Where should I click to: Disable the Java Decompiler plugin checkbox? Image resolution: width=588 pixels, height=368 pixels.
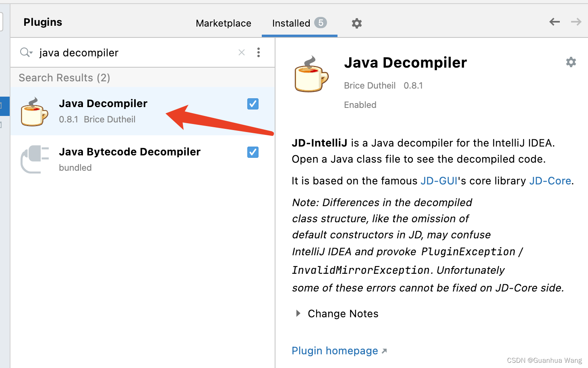253,103
